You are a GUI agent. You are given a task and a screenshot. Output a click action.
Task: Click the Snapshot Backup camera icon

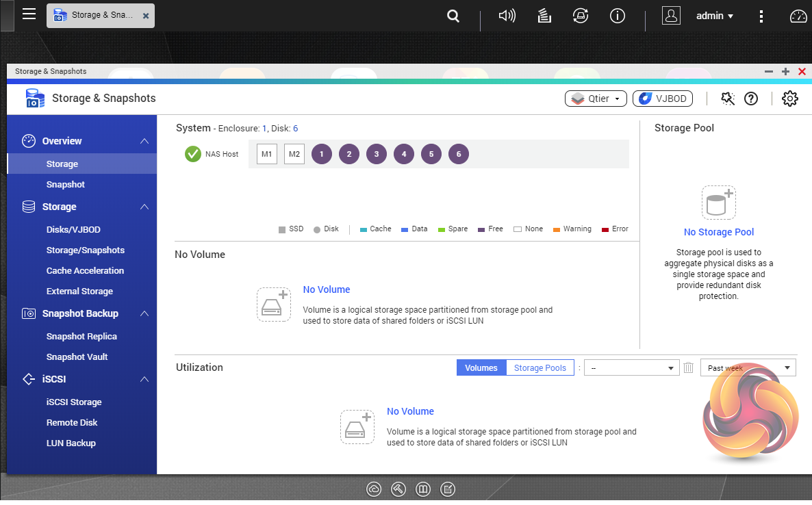[x=29, y=313]
